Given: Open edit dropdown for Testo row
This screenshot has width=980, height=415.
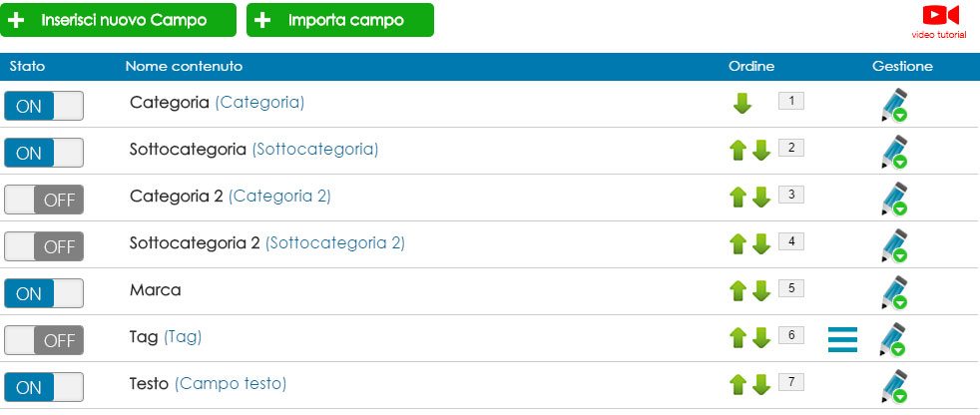Looking at the screenshot, I should 894,386.
